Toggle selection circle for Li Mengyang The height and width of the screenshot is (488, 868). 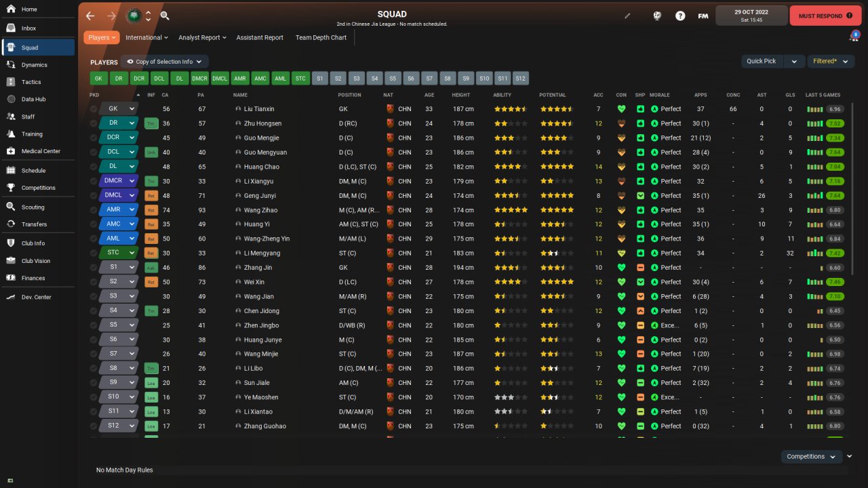click(x=94, y=253)
